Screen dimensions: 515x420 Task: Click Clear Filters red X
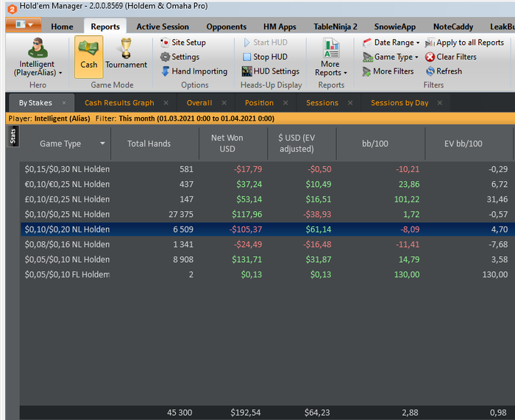point(430,57)
